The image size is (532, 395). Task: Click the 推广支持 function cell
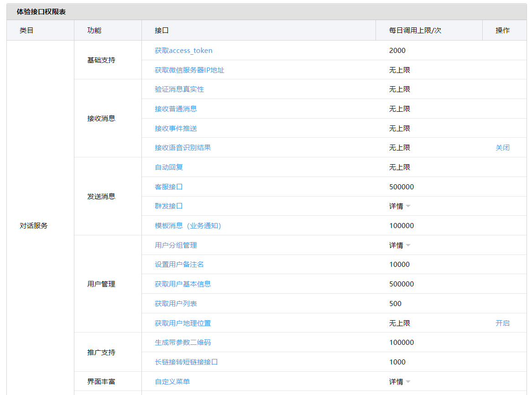click(101, 352)
